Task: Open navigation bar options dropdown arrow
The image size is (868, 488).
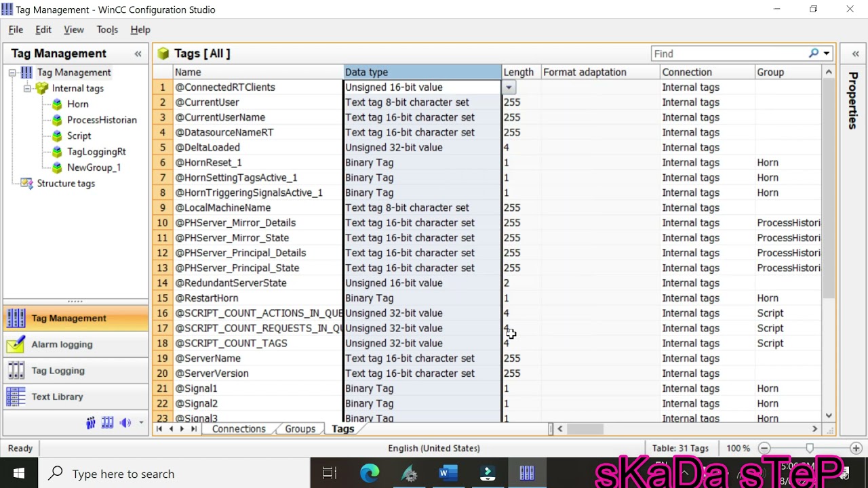Action: coord(141,423)
